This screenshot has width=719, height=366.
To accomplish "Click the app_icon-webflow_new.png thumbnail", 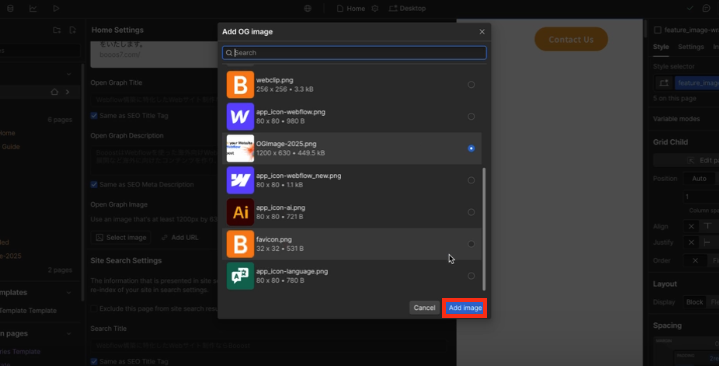I will point(240,180).
